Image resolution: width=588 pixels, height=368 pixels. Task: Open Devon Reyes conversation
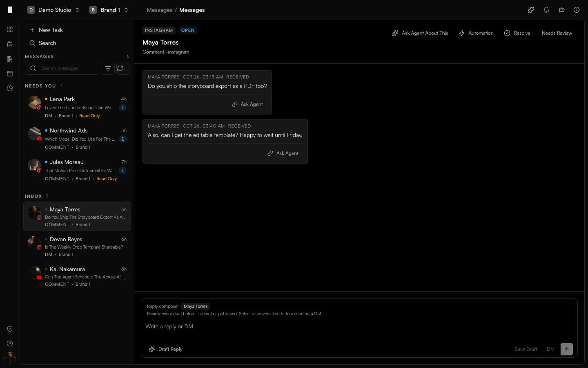pyautogui.click(x=77, y=246)
